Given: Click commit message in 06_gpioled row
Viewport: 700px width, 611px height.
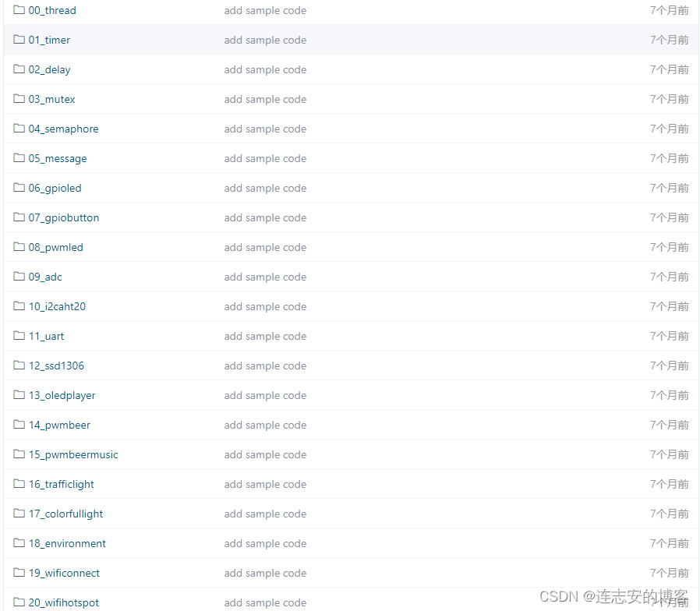Looking at the screenshot, I should click(265, 188).
